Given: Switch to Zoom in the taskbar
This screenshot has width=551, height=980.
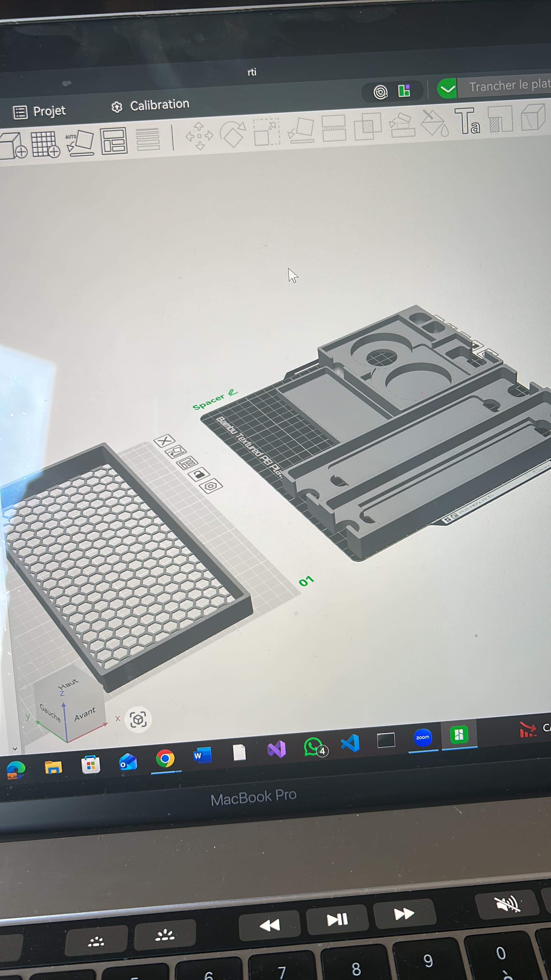Looking at the screenshot, I should (422, 737).
